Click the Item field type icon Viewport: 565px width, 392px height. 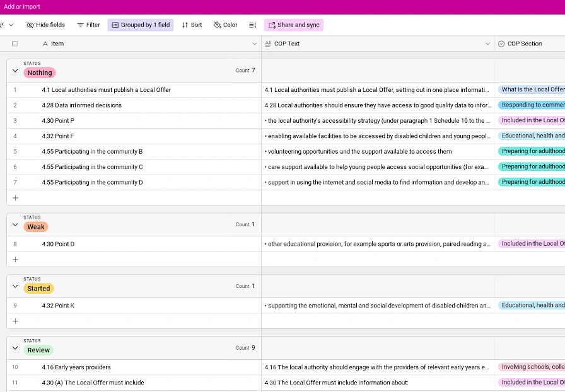(45, 43)
